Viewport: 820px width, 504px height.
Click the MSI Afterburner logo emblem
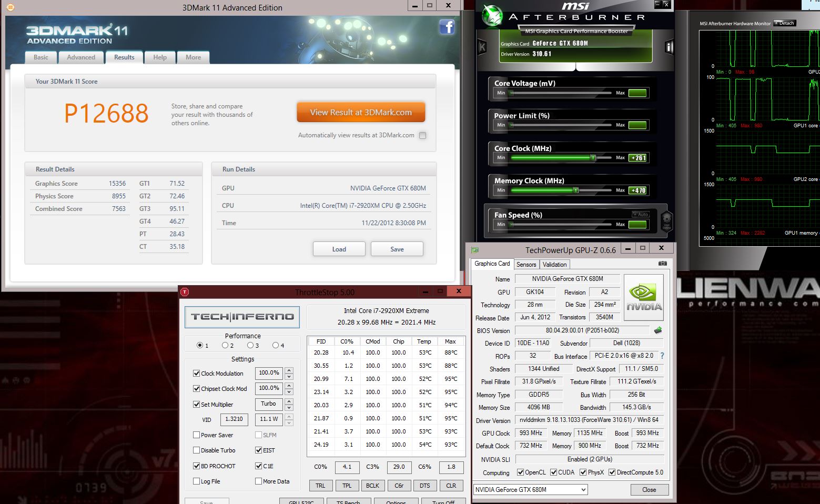pyautogui.click(x=493, y=15)
